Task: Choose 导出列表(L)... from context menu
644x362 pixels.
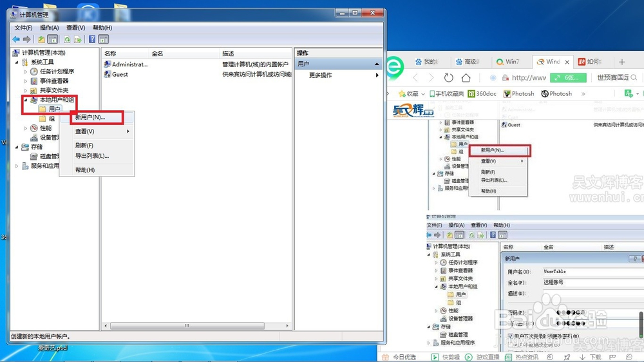Action: pyautogui.click(x=97, y=156)
